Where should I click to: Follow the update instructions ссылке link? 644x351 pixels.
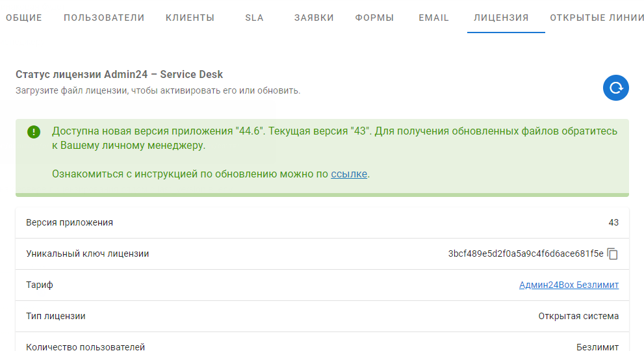[x=349, y=174]
